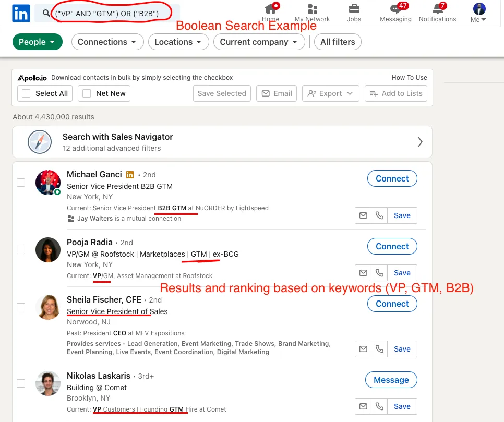Connect with Michael Ganci

(x=392, y=178)
